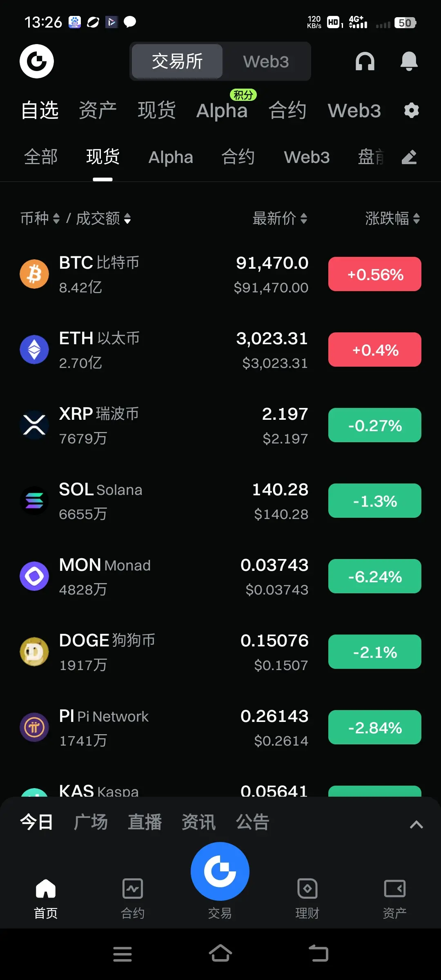441x980 pixels.
Task: Open notifications bell icon
Action: (409, 61)
